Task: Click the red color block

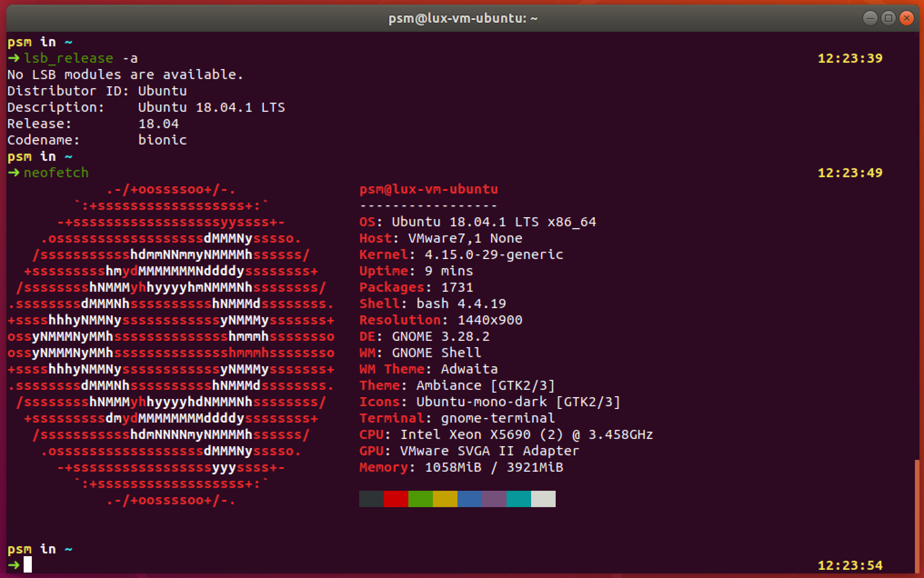Action: (396, 499)
